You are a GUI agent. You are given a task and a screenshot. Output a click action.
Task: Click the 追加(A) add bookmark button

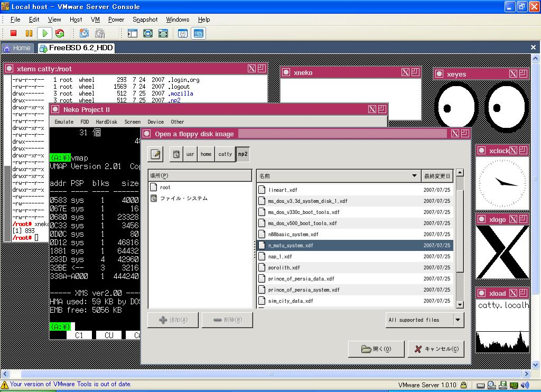pyautogui.click(x=173, y=320)
